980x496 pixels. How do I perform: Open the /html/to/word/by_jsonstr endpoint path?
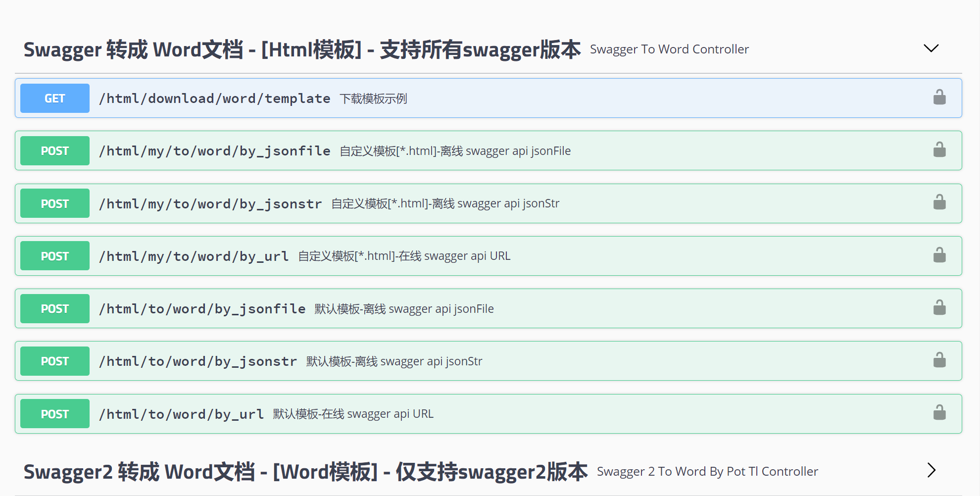click(198, 361)
